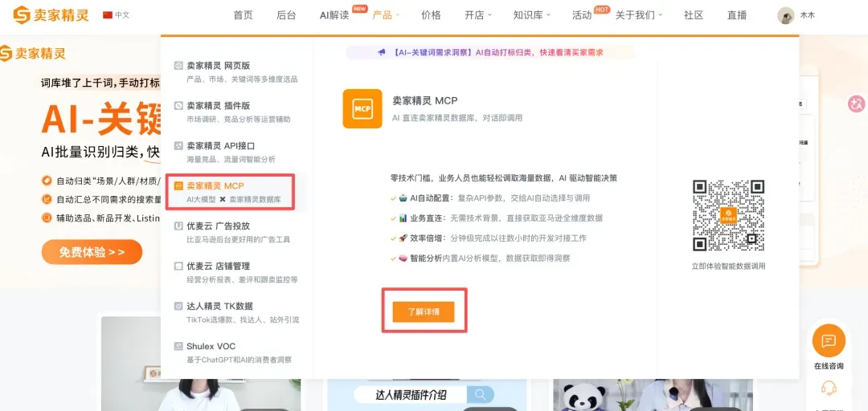Click the pink translate icon at right edge
This screenshot has width=868, height=411.
point(857,104)
